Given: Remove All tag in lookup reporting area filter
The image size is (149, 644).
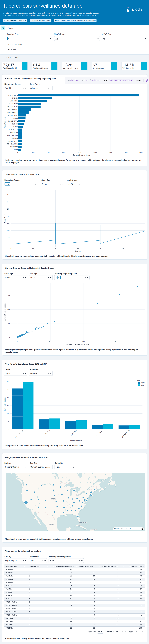Looking at the screenshot, I should tap(51, 561).
